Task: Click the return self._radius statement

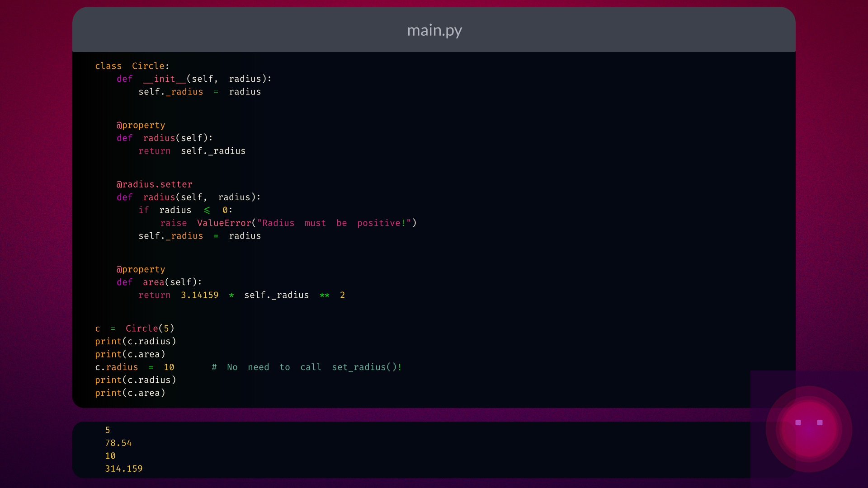Action: [192, 151]
